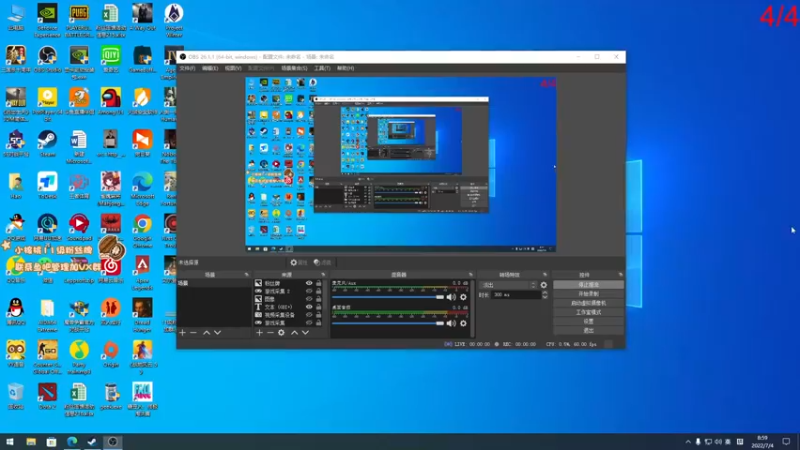Add a new scene with the plus icon
Screen dimensions: 800x450
pyautogui.click(x=183, y=333)
